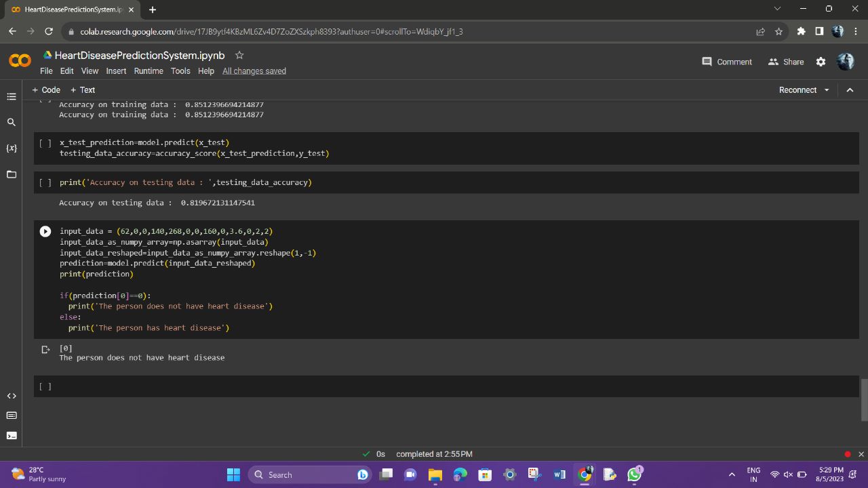Click the browser address bar URL
Screen dimensions: 868x488
(271, 32)
